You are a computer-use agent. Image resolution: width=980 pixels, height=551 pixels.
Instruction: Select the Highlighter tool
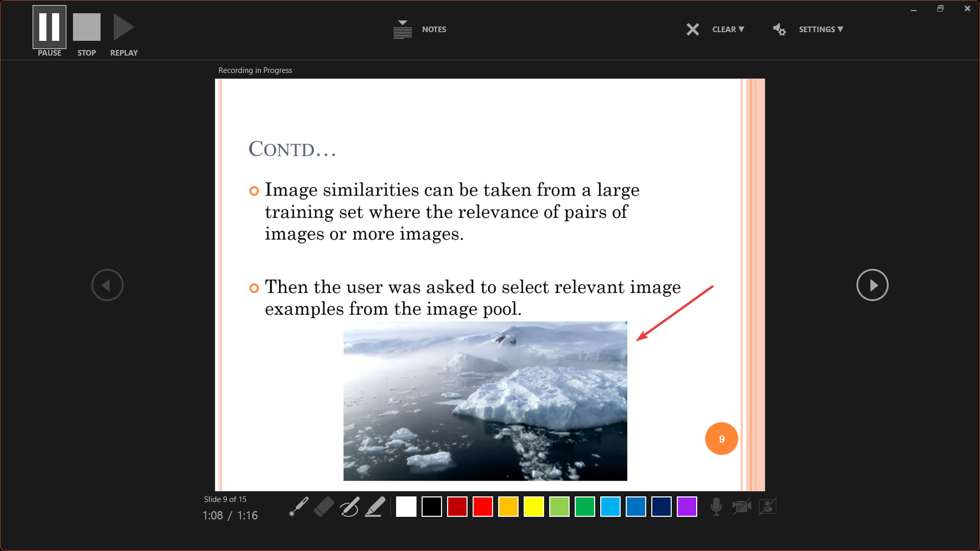[375, 507]
